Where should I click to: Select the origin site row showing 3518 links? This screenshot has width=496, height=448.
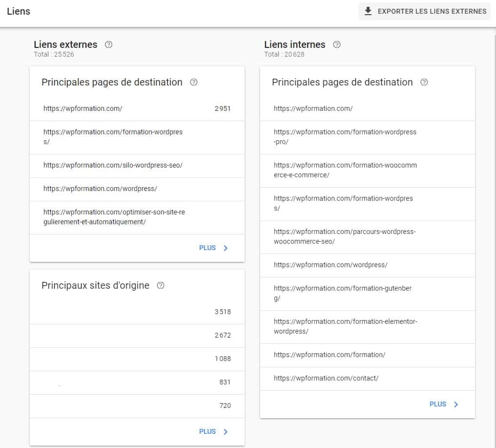137,312
